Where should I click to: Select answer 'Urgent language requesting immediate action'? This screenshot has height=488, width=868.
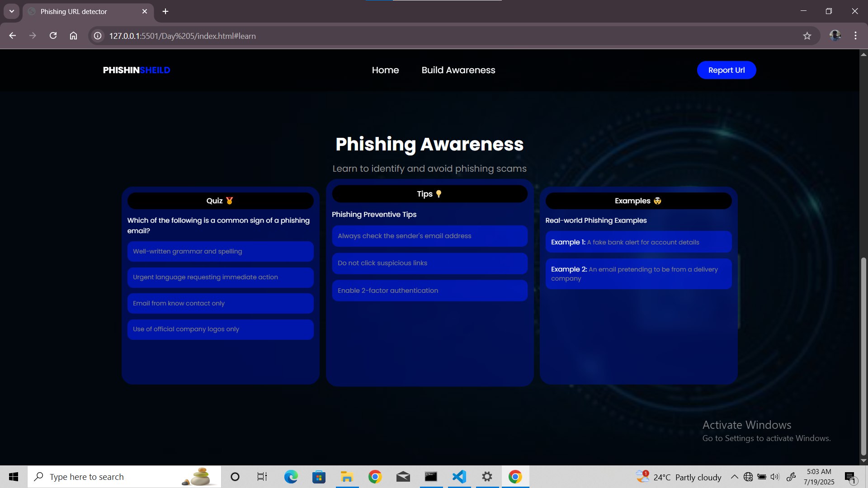point(220,277)
